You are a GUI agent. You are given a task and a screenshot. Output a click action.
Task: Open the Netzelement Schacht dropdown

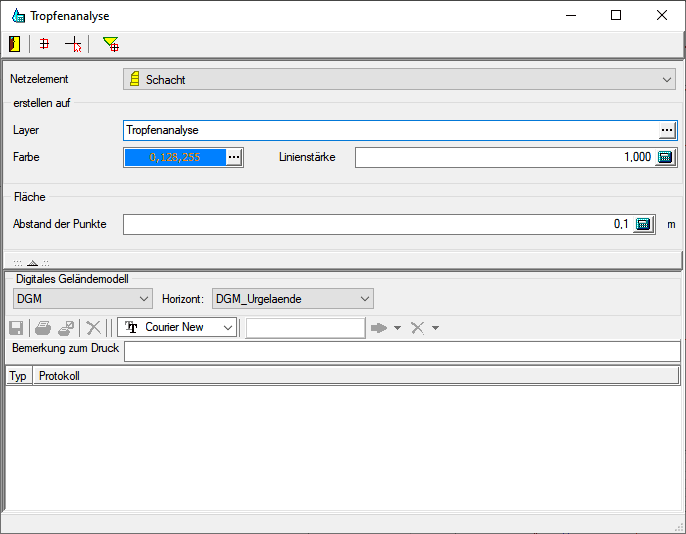pyautogui.click(x=667, y=79)
